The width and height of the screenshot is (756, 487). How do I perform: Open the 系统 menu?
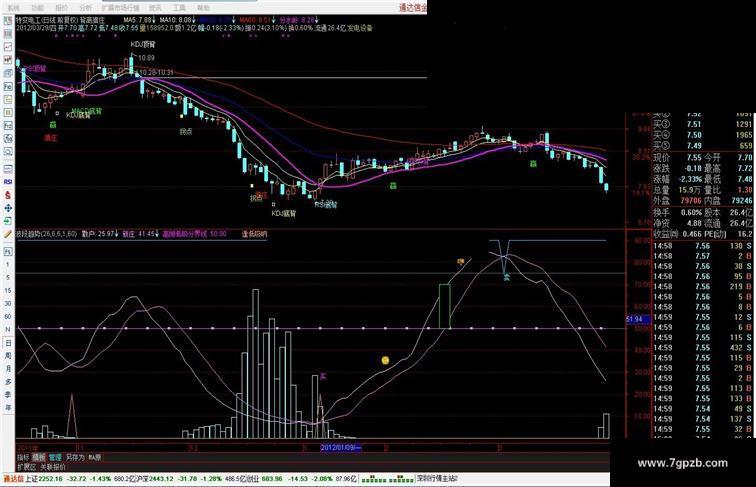[x=14, y=8]
